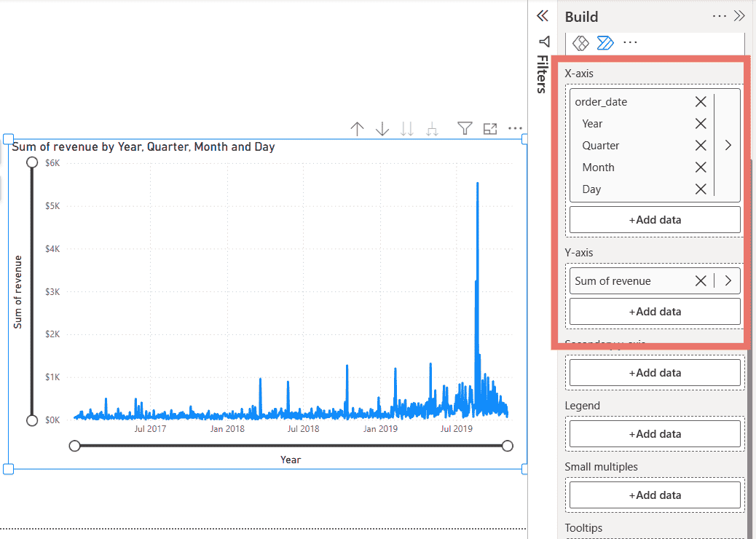Select the order_date field label

tap(601, 102)
